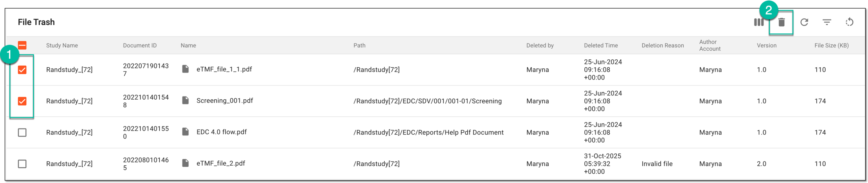868x183 pixels.
Task: Click file icon beside Screening_001.pdf
Action: (x=185, y=100)
